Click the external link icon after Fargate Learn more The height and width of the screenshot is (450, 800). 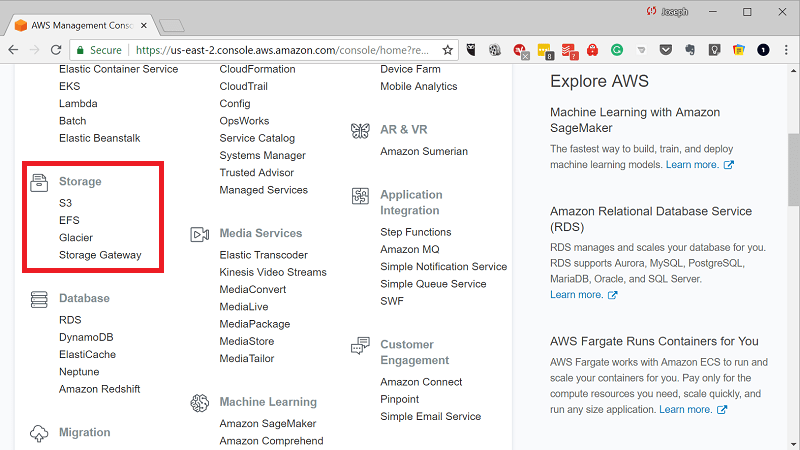click(722, 410)
